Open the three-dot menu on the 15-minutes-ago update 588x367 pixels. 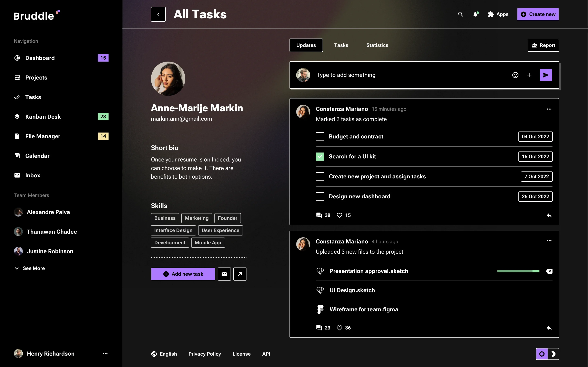tap(549, 109)
